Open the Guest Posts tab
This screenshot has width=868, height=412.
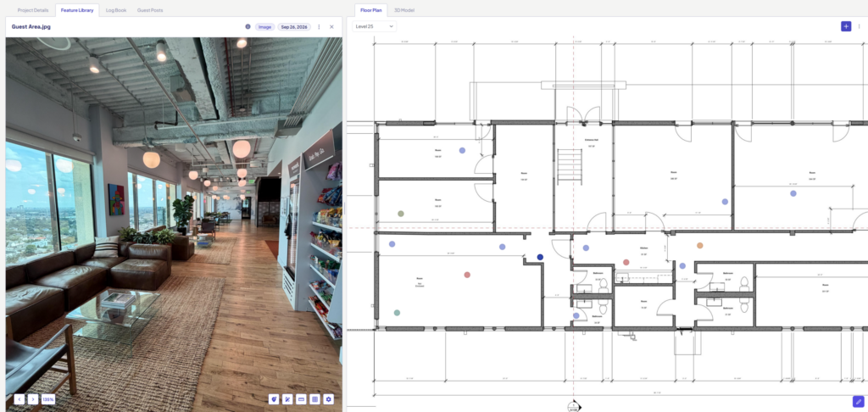pyautogui.click(x=150, y=10)
